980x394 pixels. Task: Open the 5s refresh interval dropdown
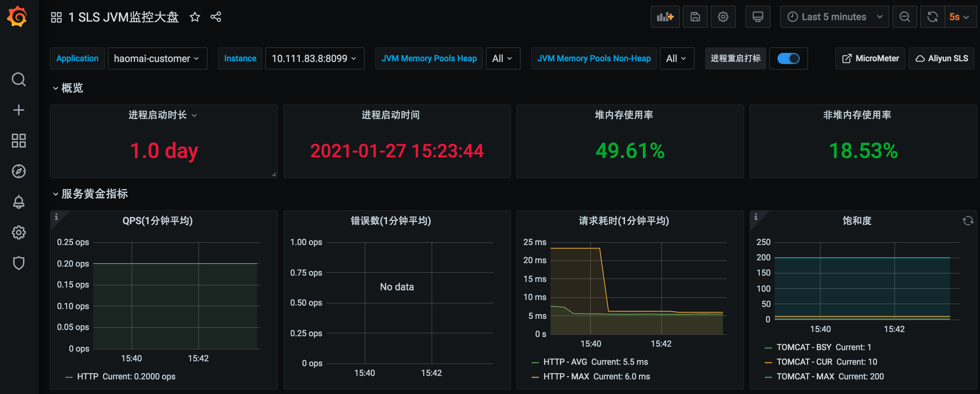coord(960,17)
